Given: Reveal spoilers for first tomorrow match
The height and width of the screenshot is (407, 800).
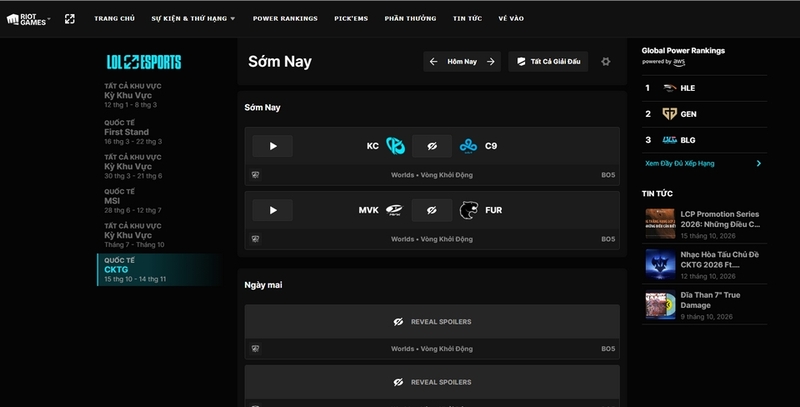Looking at the screenshot, I should click(x=432, y=322).
